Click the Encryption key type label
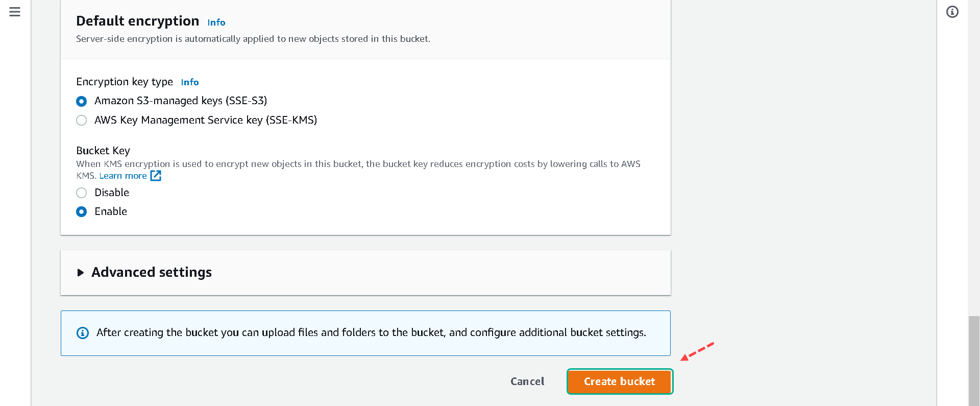The height and width of the screenshot is (406, 980). [x=125, y=82]
